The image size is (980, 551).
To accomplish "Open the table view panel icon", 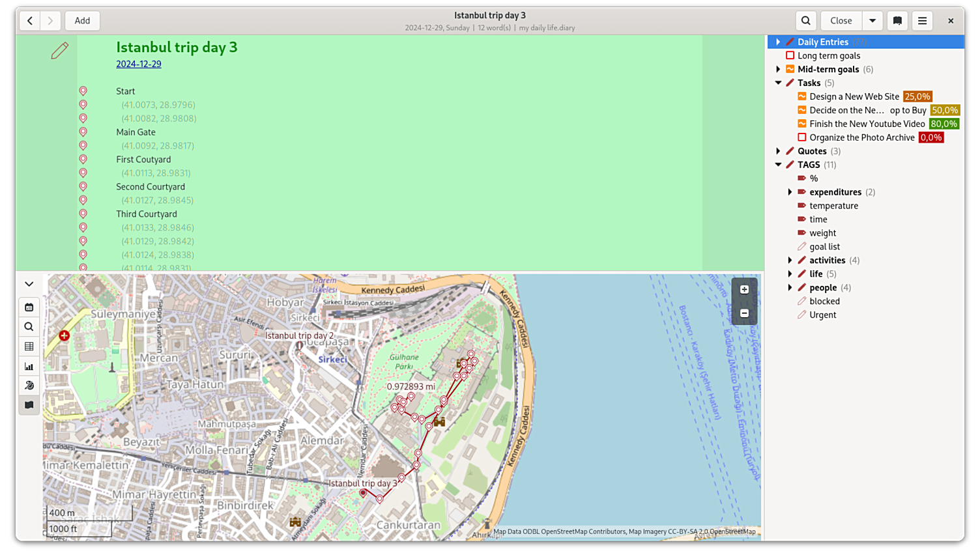I will [x=29, y=346].
